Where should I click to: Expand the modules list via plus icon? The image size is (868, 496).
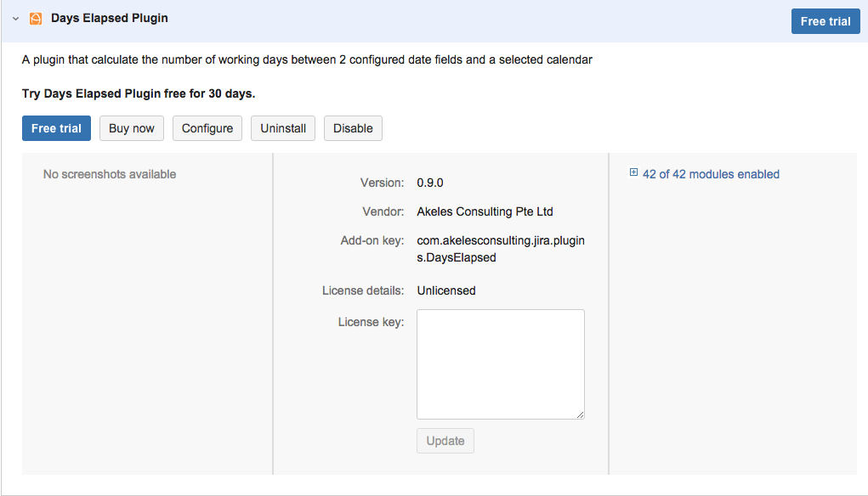click(x=633, y=173)
